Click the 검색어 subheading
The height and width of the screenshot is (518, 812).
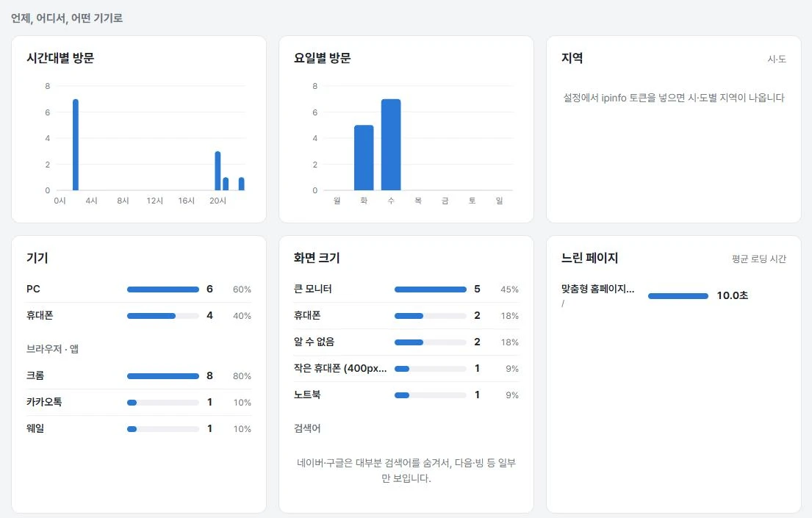(x=307, y=428)
